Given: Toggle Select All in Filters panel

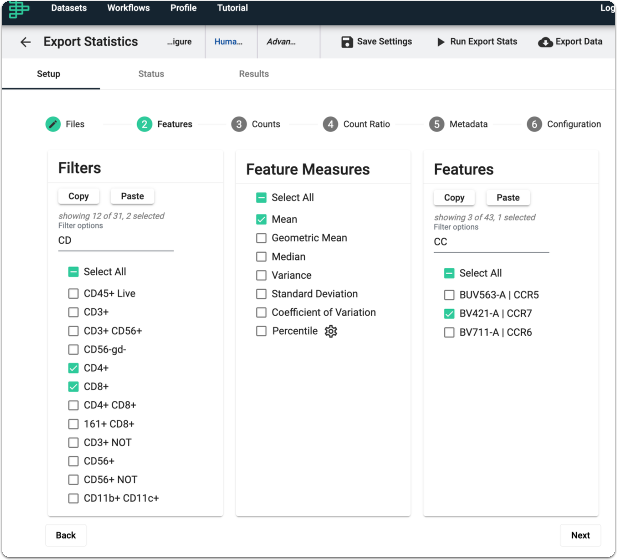Looking at the screenshot, I should [73, 272].
